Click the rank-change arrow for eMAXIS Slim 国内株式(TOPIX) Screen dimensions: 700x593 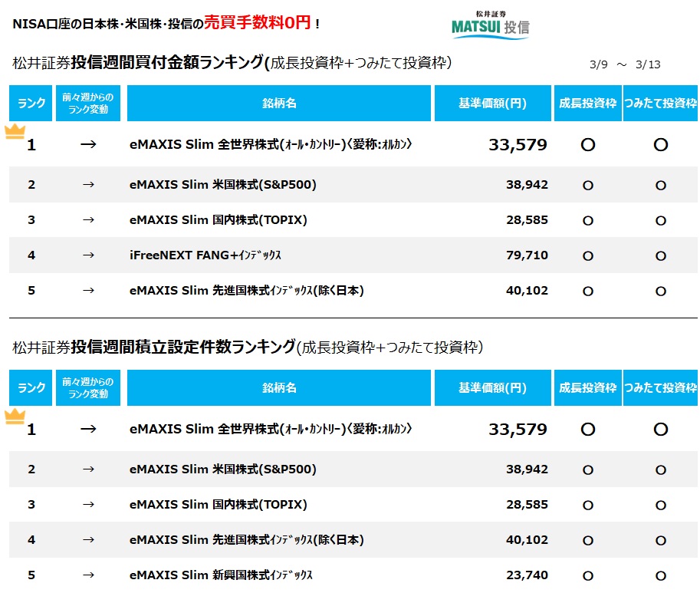[x=88, y=220]
